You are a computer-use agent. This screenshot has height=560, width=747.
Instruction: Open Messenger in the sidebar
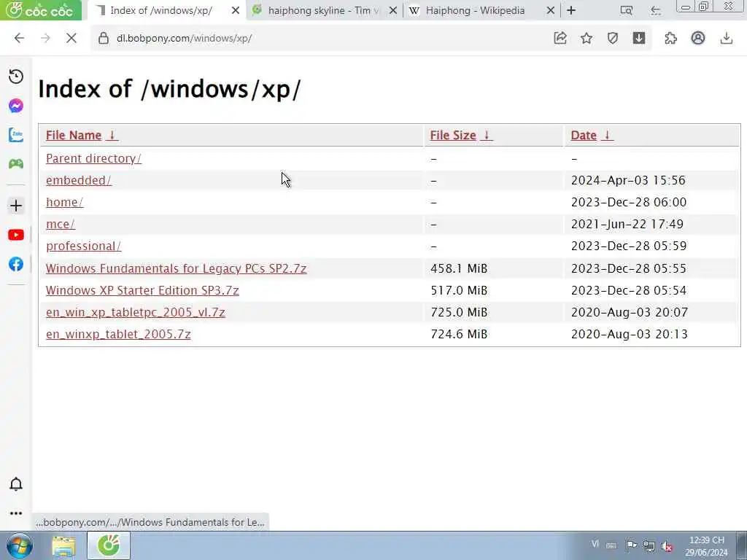pyautogui.click(x=16, y=106)
